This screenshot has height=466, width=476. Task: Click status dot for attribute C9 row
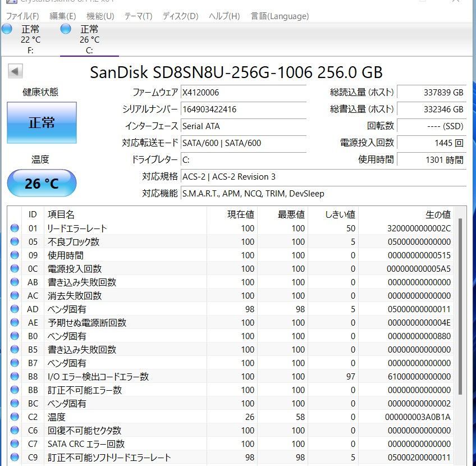[x=15, y=457]
